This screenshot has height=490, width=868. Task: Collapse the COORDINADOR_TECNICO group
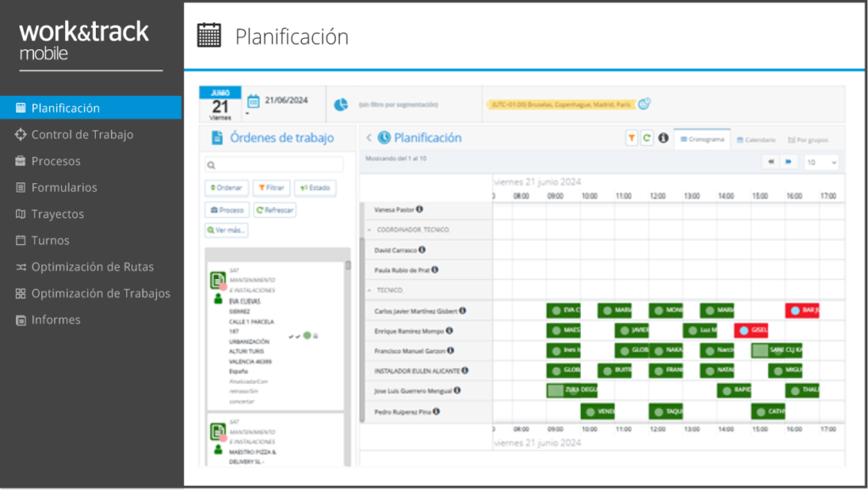point(370,229)
